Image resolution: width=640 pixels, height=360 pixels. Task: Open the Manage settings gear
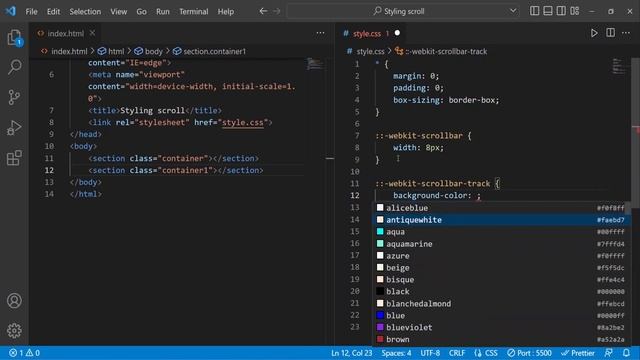tap(14, 331)
